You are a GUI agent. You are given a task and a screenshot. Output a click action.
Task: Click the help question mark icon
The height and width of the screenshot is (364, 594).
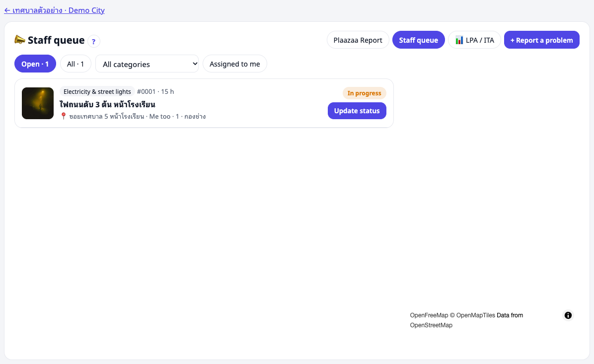pos(93,41)
